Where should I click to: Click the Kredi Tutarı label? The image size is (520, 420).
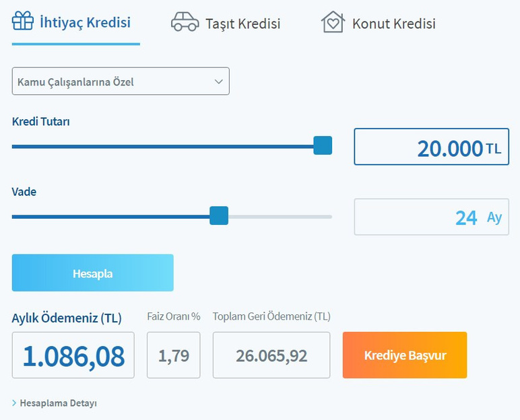coord(41,122)
